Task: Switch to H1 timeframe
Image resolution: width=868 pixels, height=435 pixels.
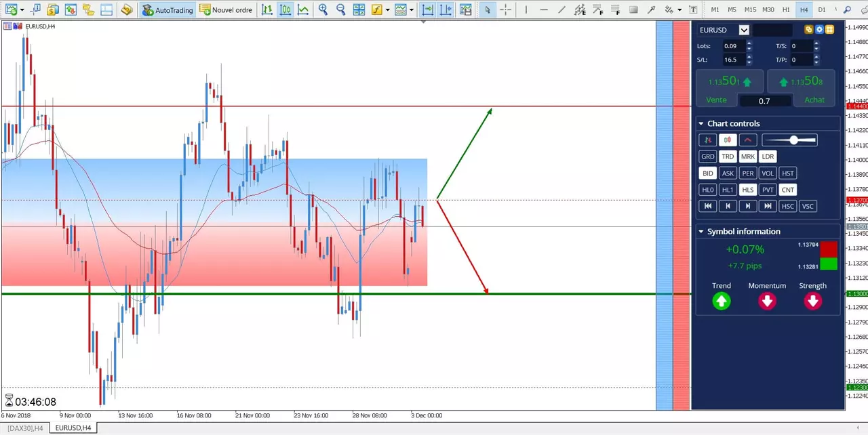Action: 786,9
